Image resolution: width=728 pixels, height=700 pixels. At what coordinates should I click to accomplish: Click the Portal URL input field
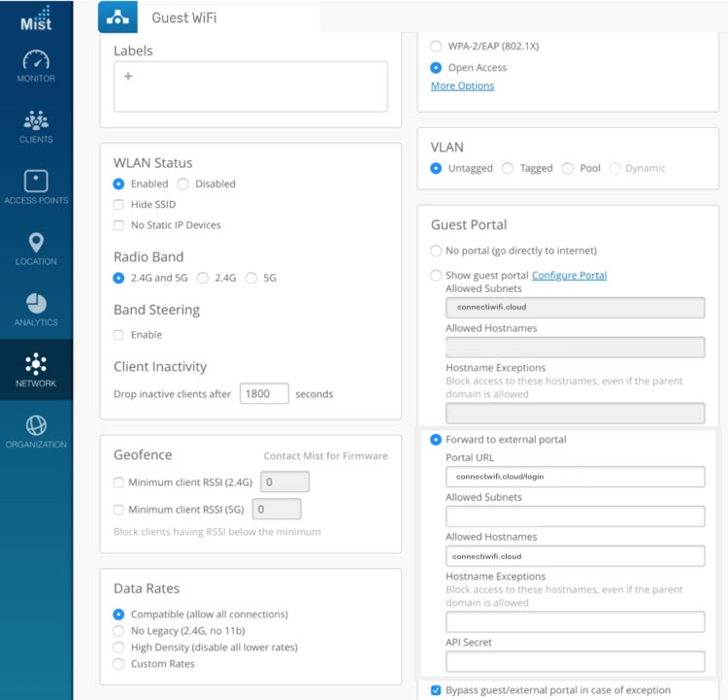tap(575, 477)
